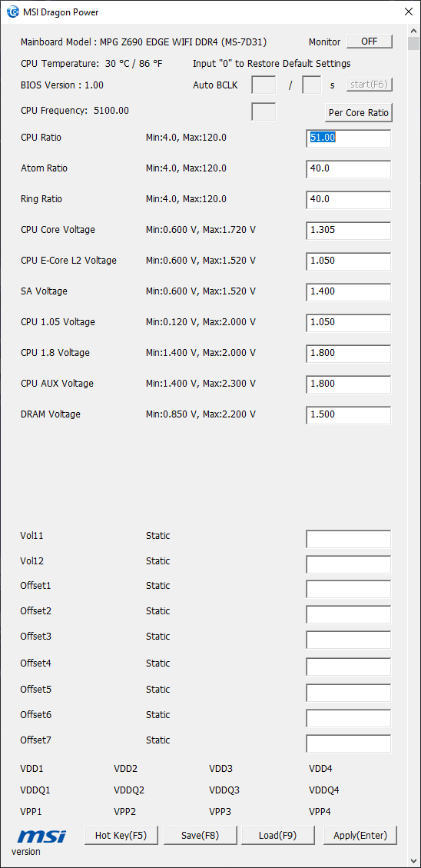Click the VDDQ4 label

click(x=323, y=790)
